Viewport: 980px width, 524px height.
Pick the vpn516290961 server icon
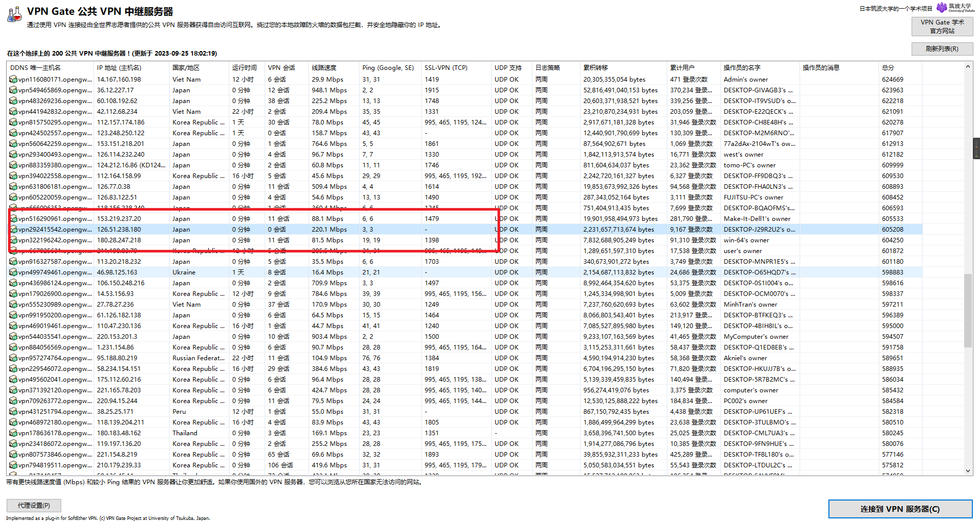(x=13, y=219)
